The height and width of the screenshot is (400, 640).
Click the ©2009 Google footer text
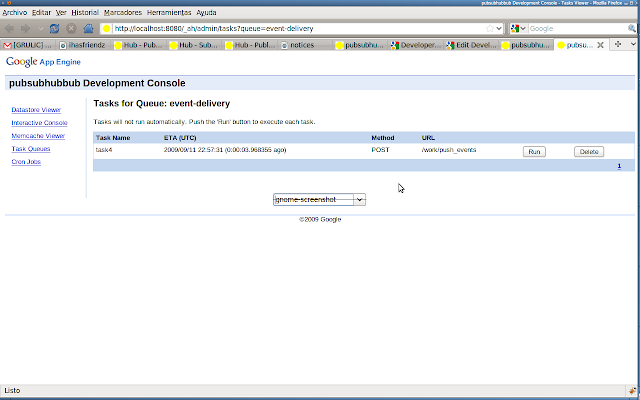[320, 220]
